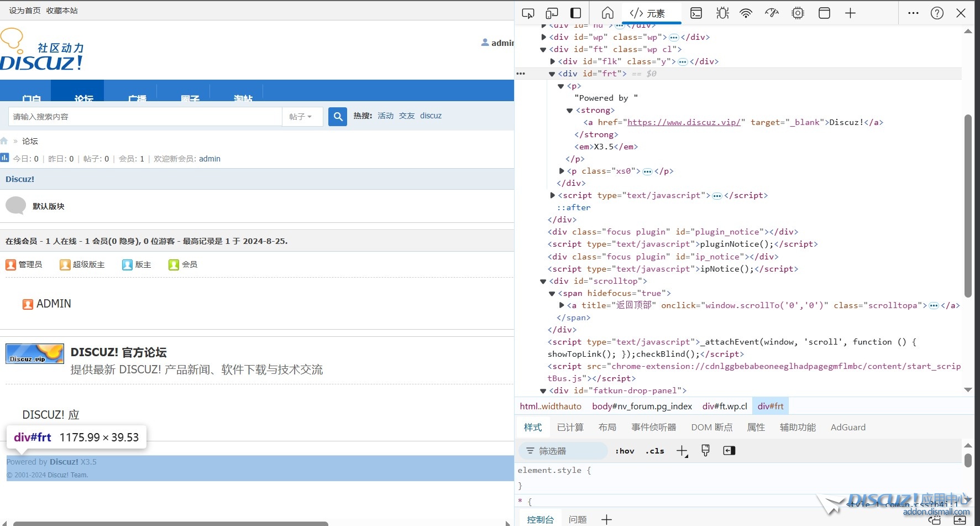Toggle the DevTools sidebar dock icon
Viewport: 980px width, 526px height.
tap(575, 13)
